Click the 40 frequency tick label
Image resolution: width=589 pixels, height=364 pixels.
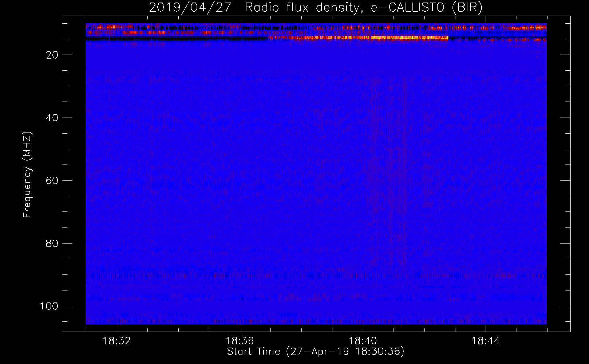52,118
